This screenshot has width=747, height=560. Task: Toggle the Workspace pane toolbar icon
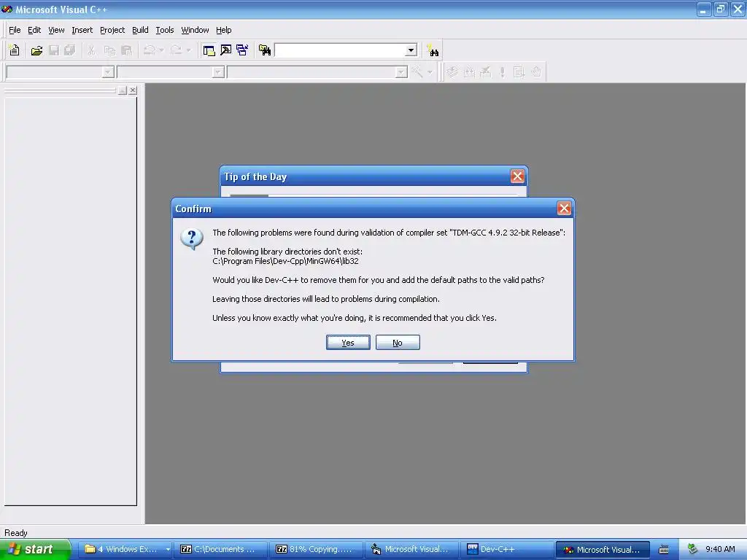tap(209, 50)
